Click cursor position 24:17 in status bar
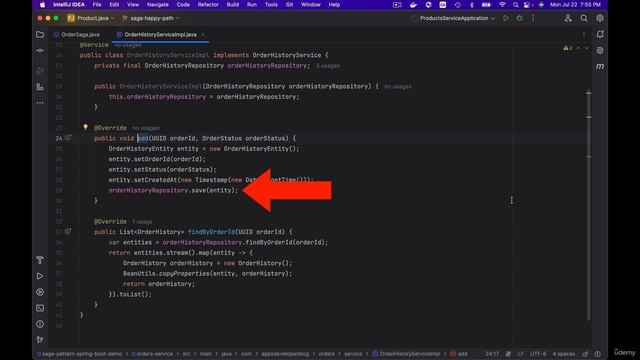Viewport: 640px width, 360px height. (492, 354)
